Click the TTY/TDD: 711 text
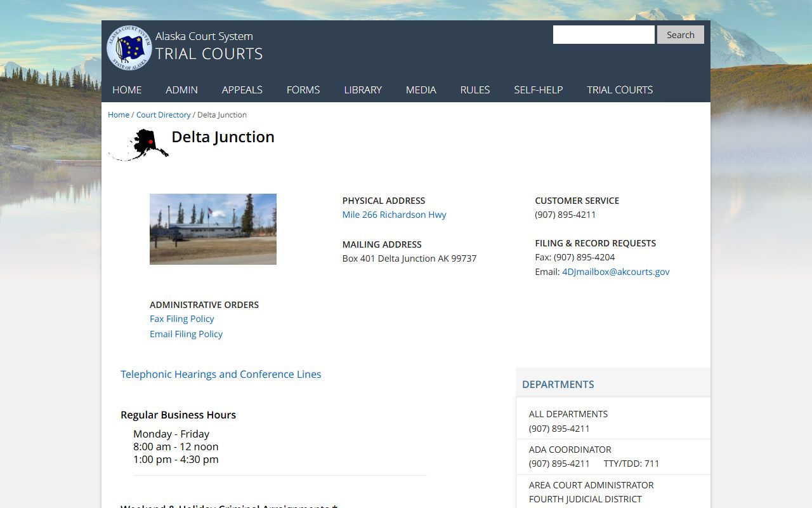Viewport: 812px width, 508px height. (x=632, y=464)
